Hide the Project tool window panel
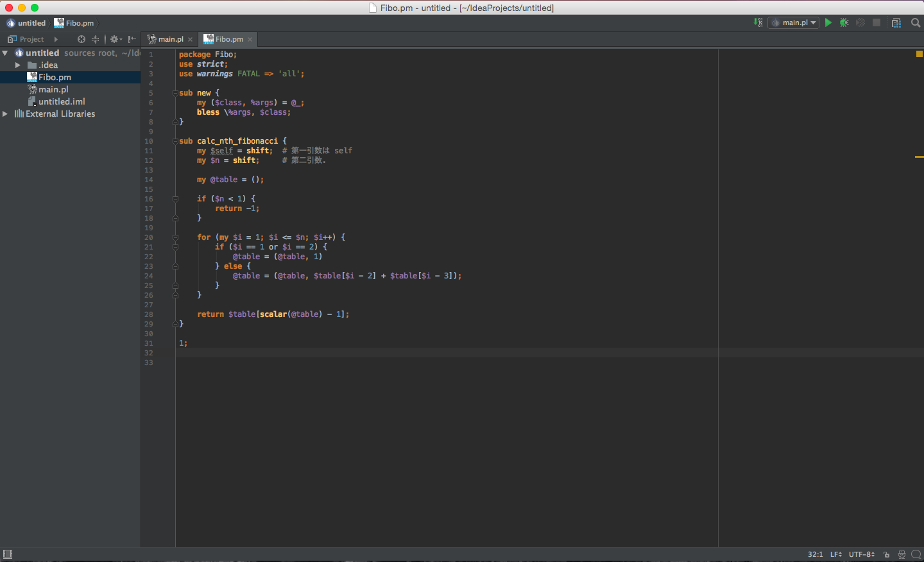This screenshot has width=924, height=562. coord(132,39)
